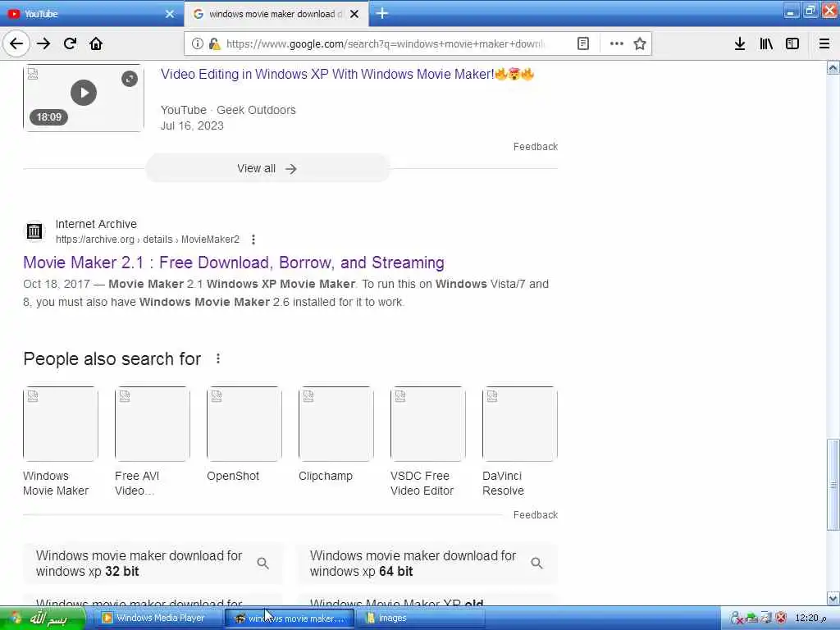Click the URL address field

click(385, 44)
